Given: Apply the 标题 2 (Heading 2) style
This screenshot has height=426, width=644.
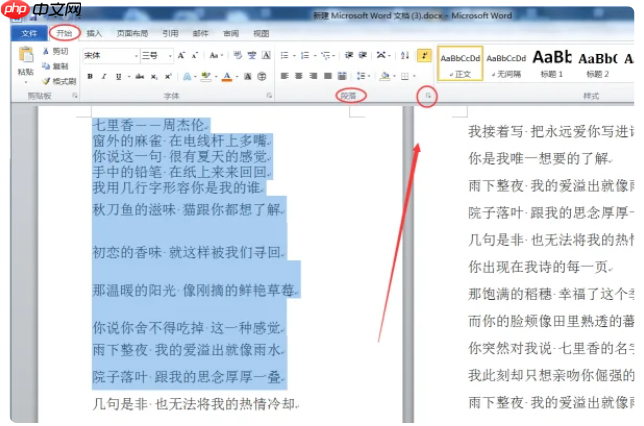Looking at the screenshot, I should pos(598,64).
